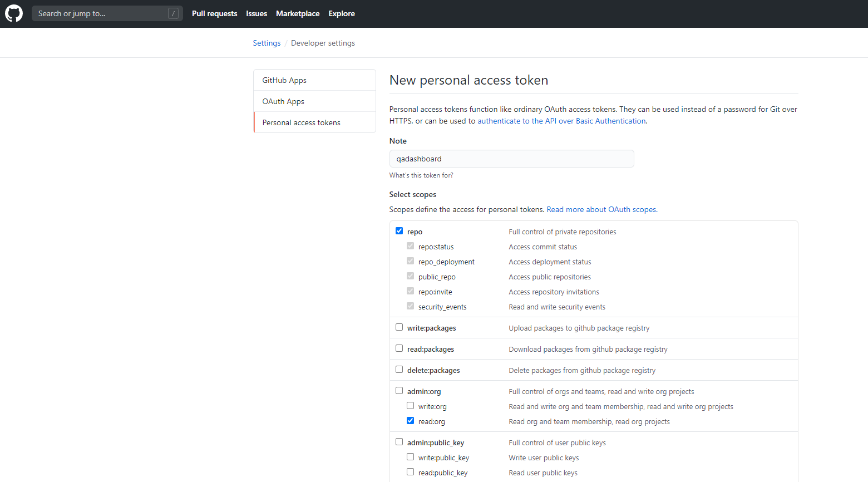Check the admin:public_key scope
Viewport: 868px width, 482px height.
point(399,441)
